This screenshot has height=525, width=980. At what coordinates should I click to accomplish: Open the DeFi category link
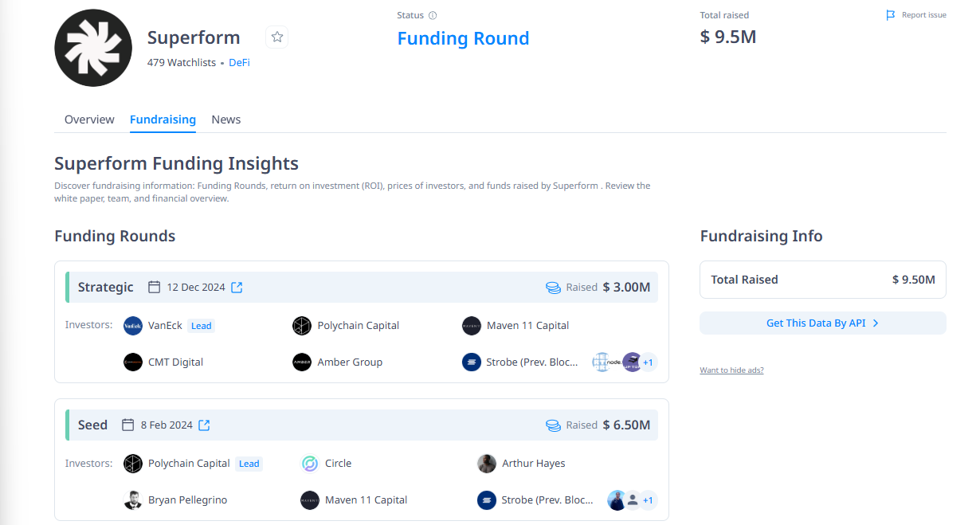pyautogui.click(x=239, y=62)
